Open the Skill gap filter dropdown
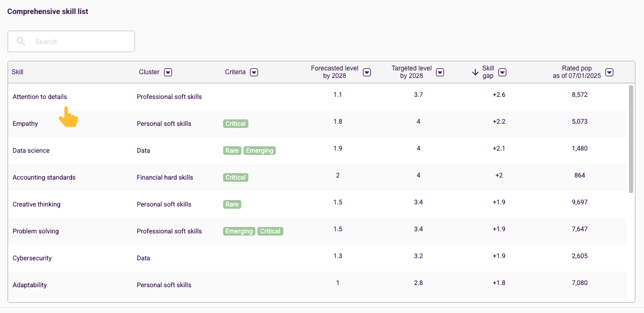This screenshot has width=644, height=313. [502, 72]
